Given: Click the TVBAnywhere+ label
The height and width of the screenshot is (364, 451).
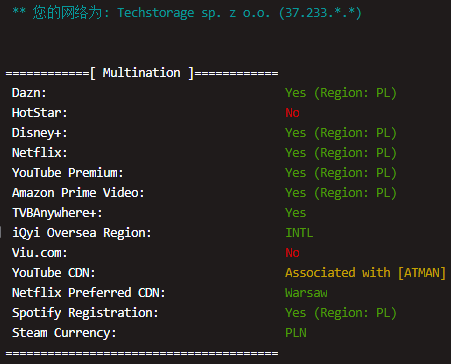Looking at the screenshot, I should (x=57, y=213).
